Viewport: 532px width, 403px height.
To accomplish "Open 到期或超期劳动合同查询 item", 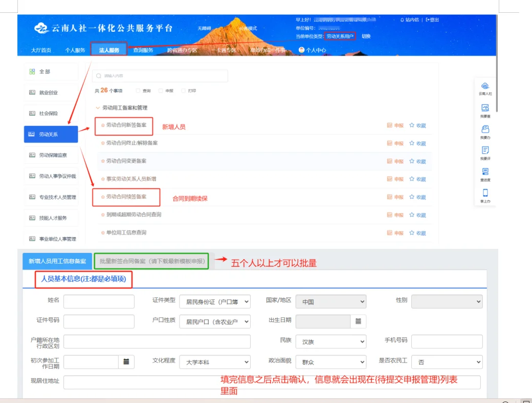I will (134, 215).
